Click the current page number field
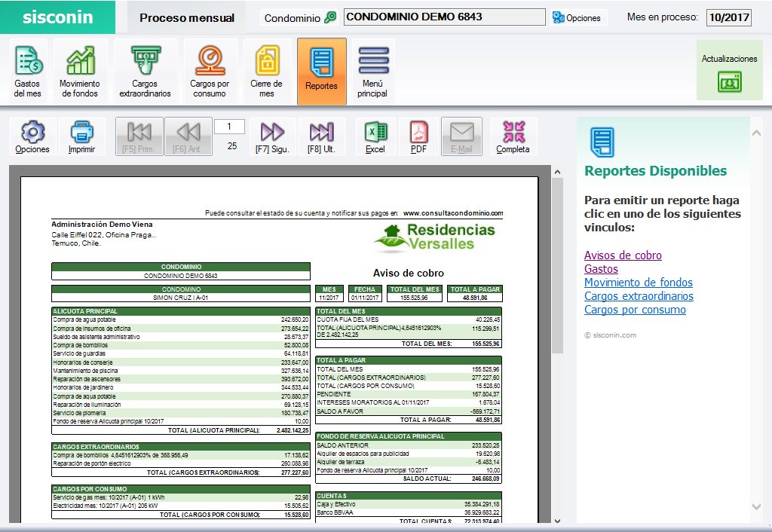Screen dimensions: 772x532 pyautogui.click(x=229, y=127)
